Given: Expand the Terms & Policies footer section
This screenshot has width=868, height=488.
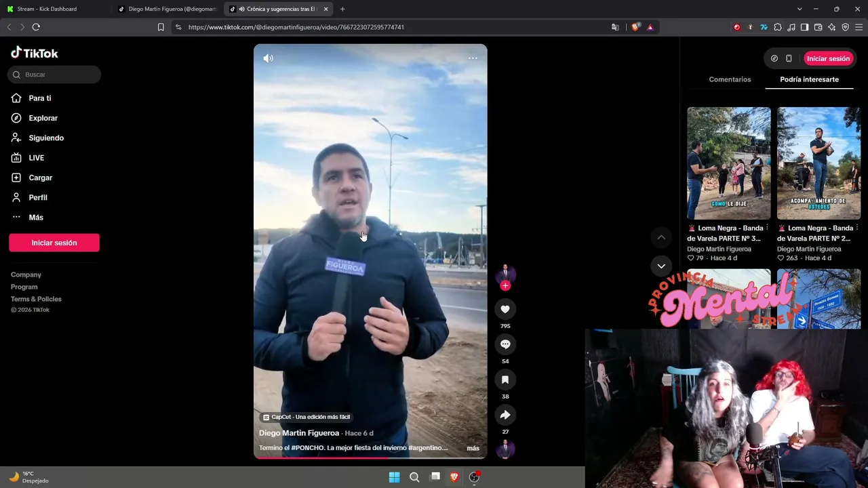Looking at the screenshot, I should 36,299.
